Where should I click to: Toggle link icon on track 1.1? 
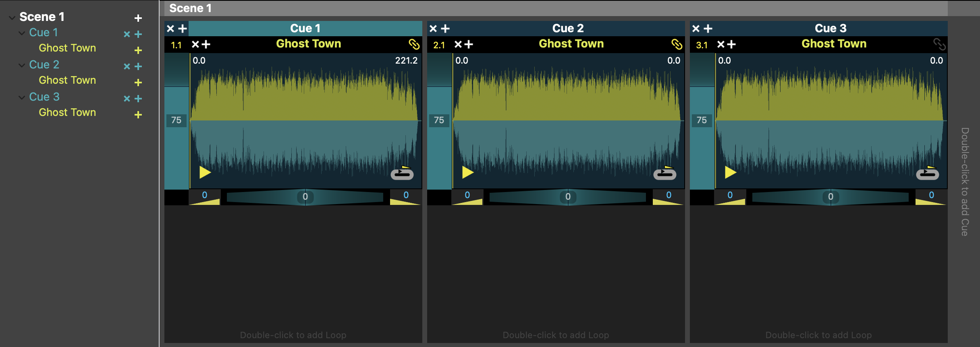click(x=414, y=44)
